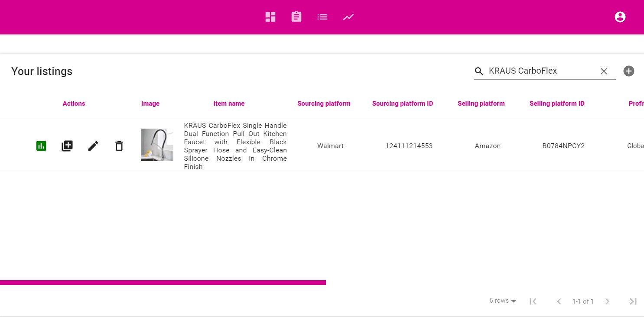
Task: Go to the next page of listings
Action: click(x=607, y=301)
